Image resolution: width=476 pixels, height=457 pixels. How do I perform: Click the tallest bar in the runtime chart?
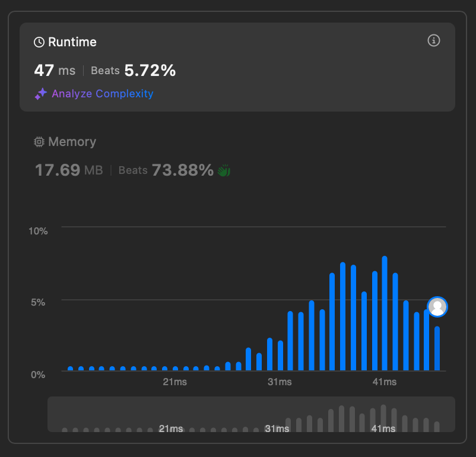pyautogui.click(x=385, y=313)
